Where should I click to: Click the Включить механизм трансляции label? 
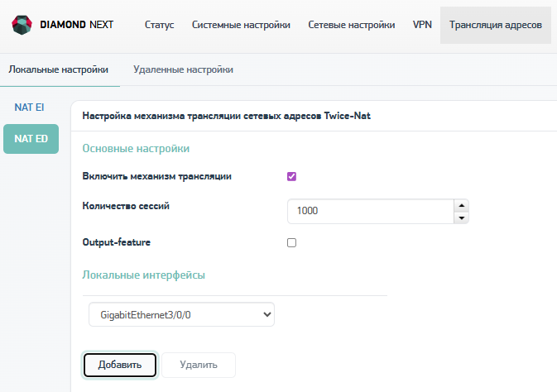tap(157, 176)
